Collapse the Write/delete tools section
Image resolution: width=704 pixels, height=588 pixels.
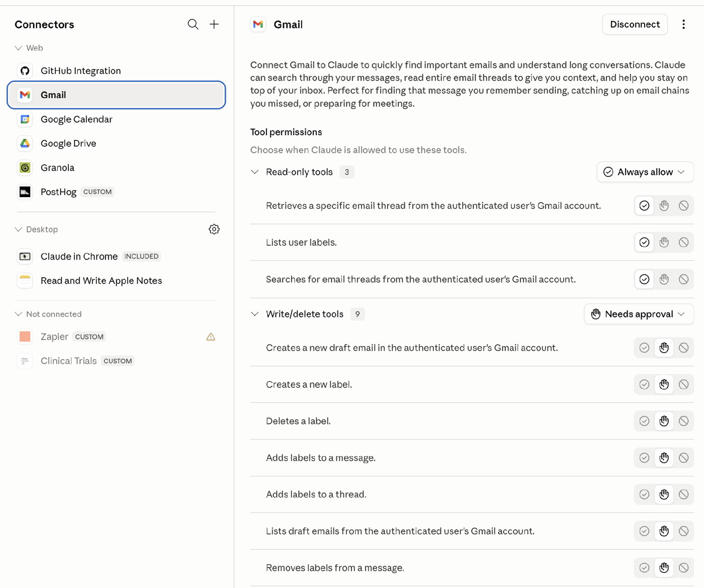click(255, 314)
